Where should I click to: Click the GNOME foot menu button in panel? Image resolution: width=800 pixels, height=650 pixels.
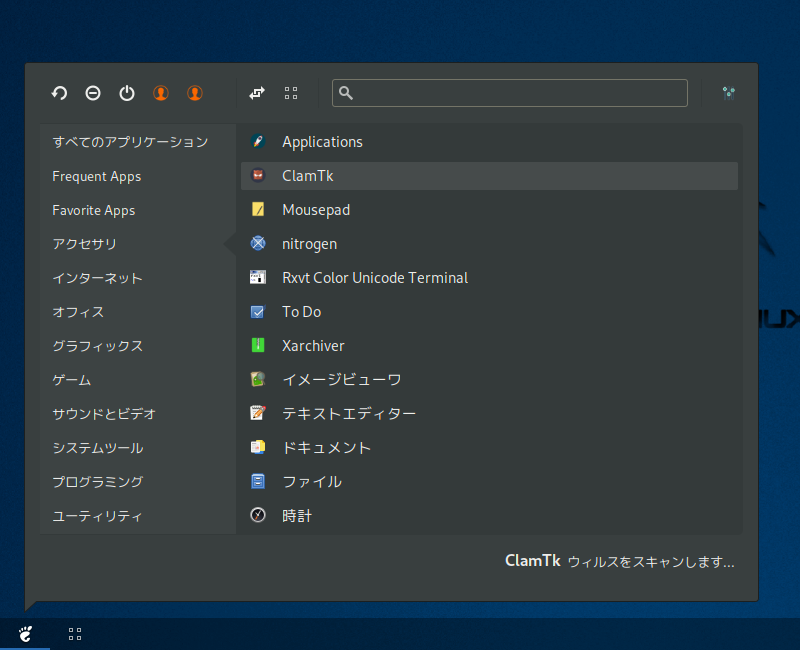(25, 634)
